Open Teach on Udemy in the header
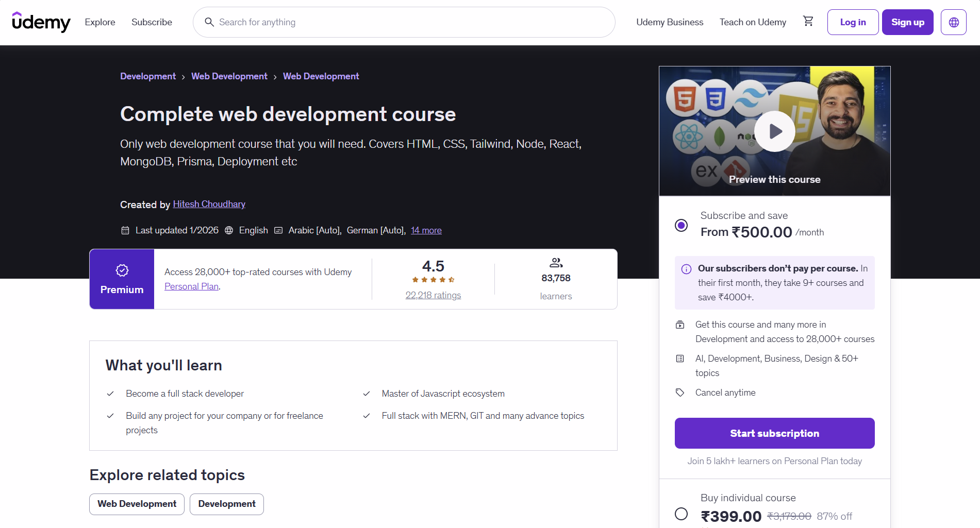 point(753,22)
